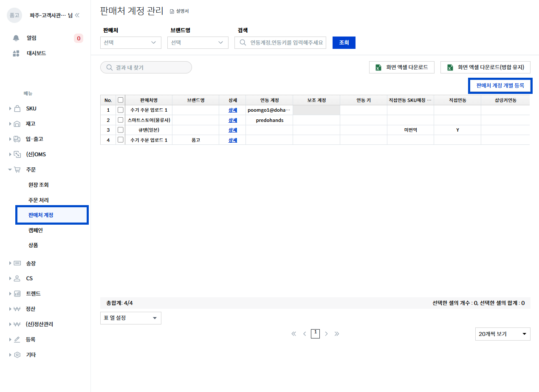Image resolution: width=539 pixels, height=392 pixels.
Task: Select the checkbox for 큐텐(일본) row
Action: (121, 130)
